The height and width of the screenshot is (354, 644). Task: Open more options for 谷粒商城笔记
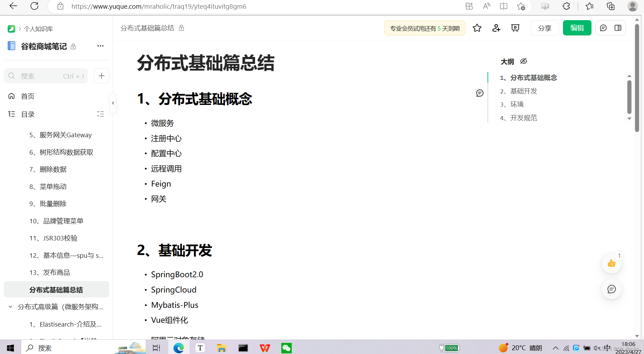click(100, 46)
